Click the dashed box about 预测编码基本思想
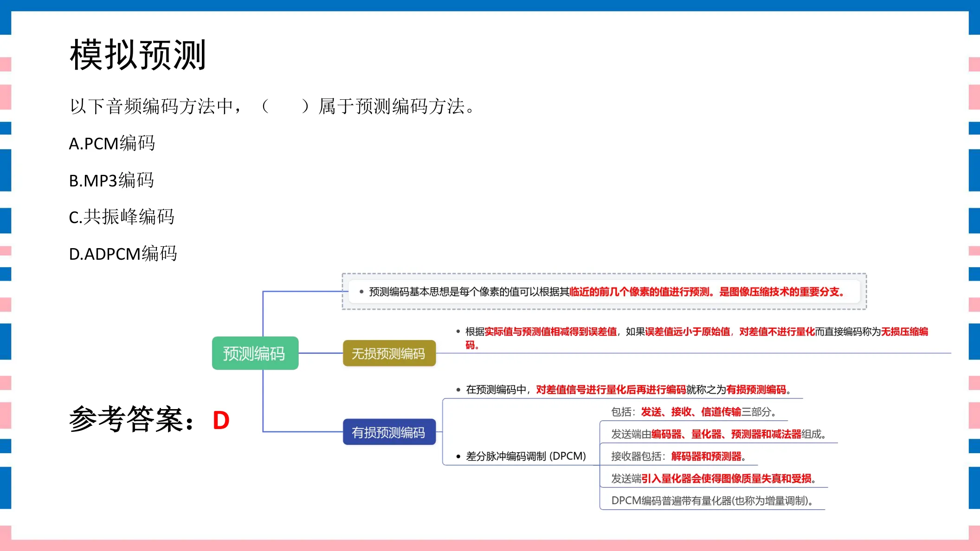 (x=604, y=291)
